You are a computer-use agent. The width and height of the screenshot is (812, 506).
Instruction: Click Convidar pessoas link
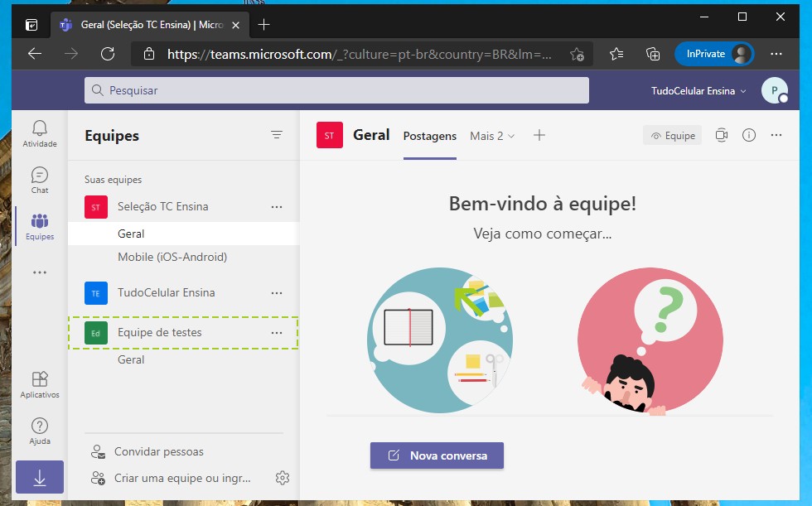pyautogui.click(x=158, y=452)
